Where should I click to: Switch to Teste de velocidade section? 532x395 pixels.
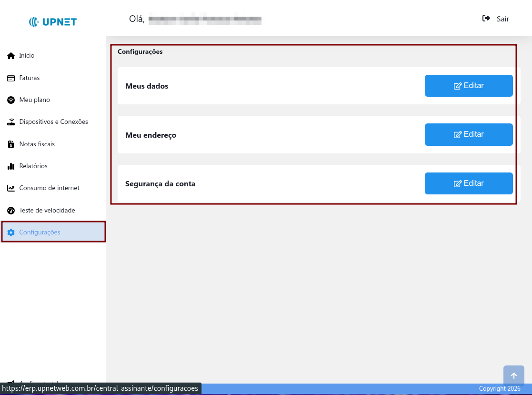[47, 210]
